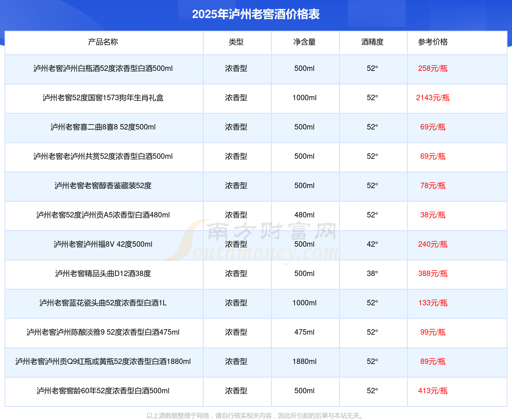Viewport: 512px width, 420px height.
Task: Click the 78元/瓶 price
Action: (433, 186)
